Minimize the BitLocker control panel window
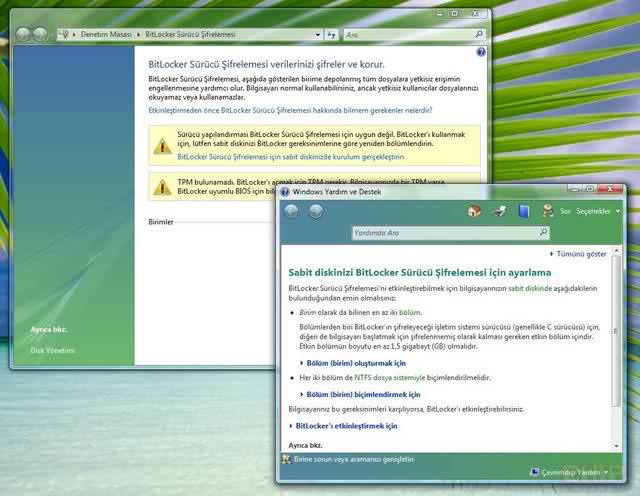Screen dimensions: 640x496 point(439,14)
